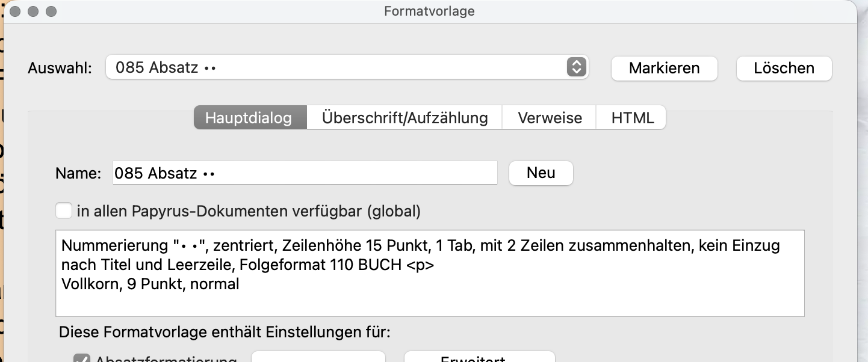Click the style description text box
Screen dimensions: 868x362
pos(430,273)
